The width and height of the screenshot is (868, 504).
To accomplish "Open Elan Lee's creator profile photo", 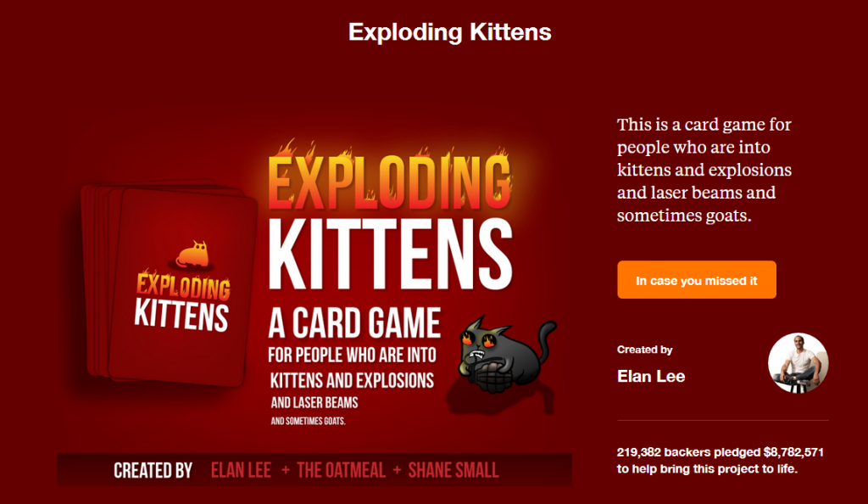I will coord(798,363).
